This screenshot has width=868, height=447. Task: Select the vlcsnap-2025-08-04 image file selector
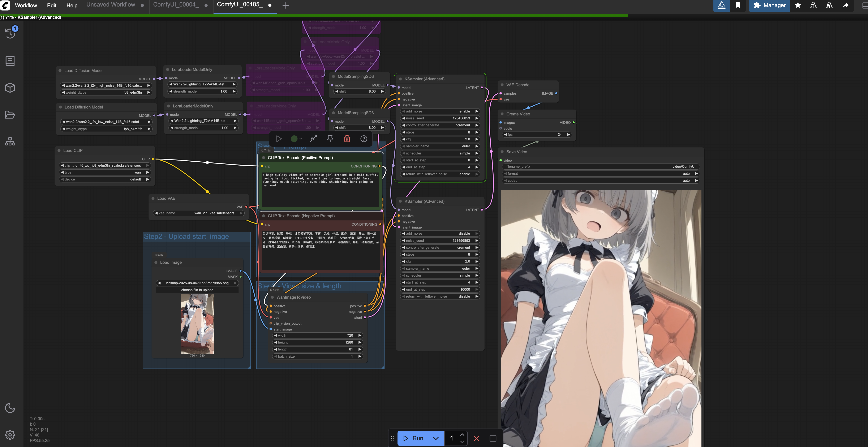coord(197,283)
